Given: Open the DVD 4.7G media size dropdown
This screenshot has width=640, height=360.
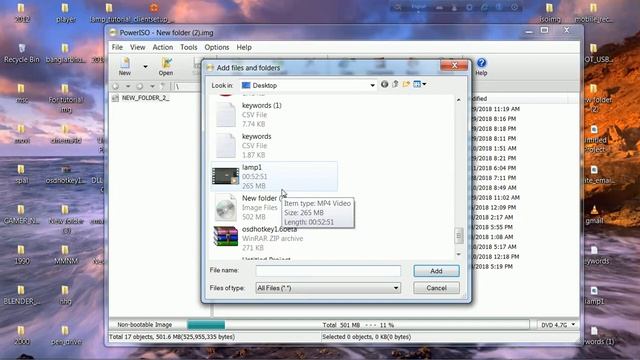Looking at the screenshot, I should [x=573, y=325].
